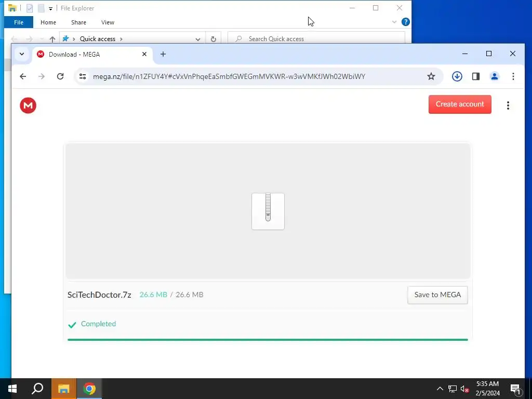Open notification center icon
The width and height of the screenshot is (532, 399).
(x=515, y=389)
